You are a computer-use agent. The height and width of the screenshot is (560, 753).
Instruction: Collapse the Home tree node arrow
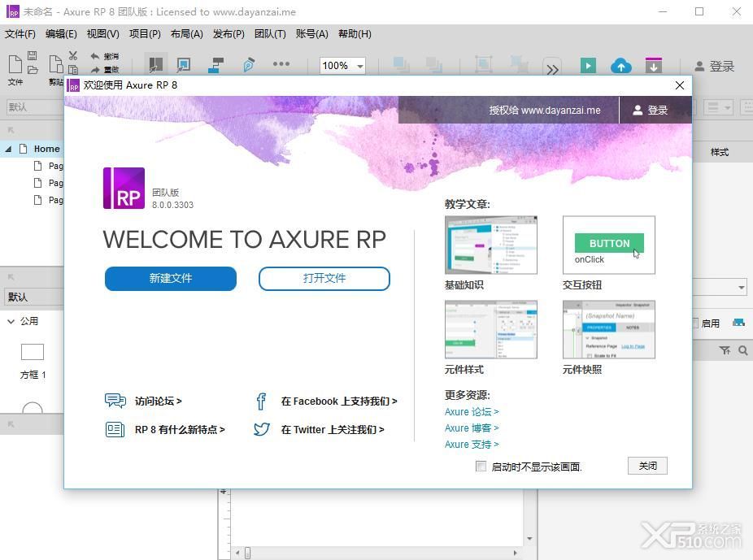[x=8, y=150]
